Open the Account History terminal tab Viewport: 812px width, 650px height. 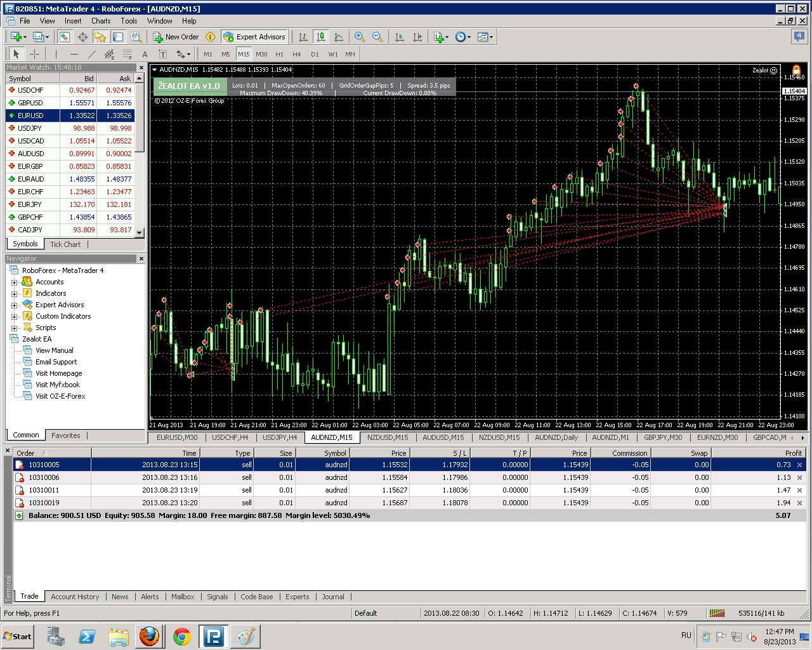coord(75,597)
